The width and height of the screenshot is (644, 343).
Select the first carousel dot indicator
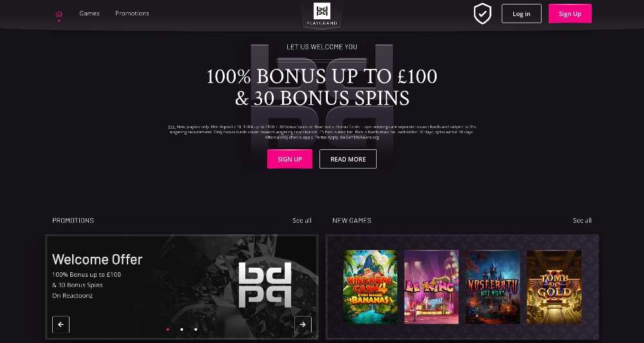pyautogui.click(x=167, y=329)
